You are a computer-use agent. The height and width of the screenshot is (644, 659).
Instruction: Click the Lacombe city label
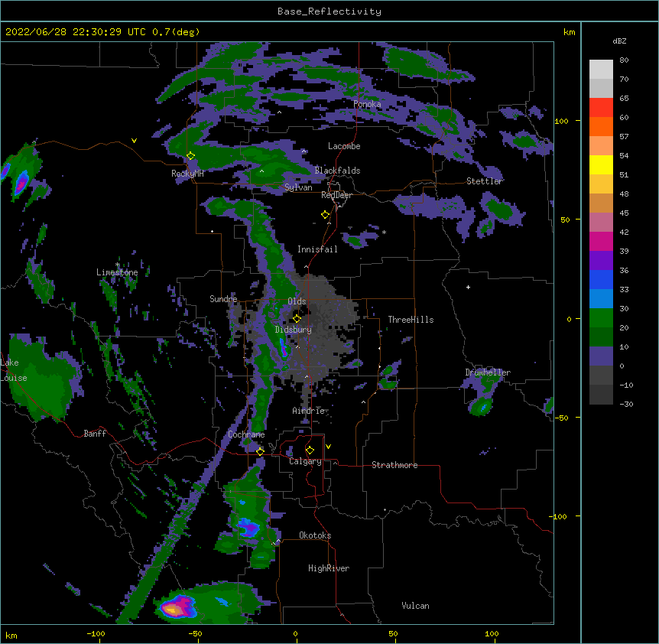[344, 146]
